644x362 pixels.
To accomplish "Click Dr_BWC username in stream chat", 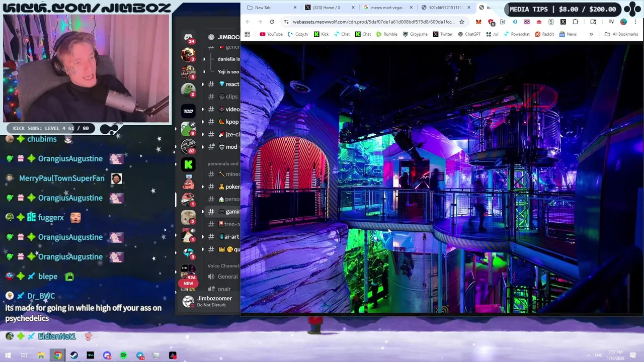I will point(41,296).
